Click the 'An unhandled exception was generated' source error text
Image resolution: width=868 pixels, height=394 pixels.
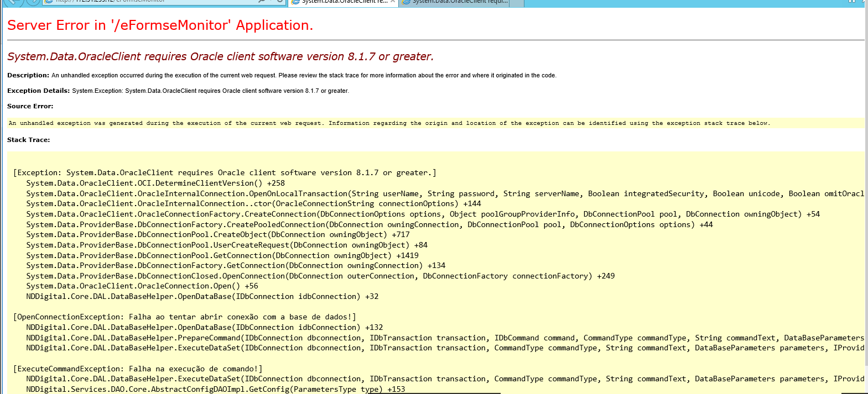389,123
